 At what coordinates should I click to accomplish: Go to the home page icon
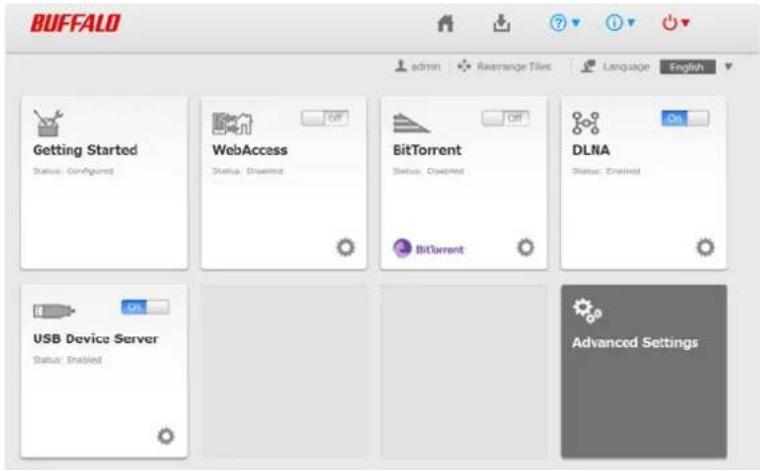(445, 23)
